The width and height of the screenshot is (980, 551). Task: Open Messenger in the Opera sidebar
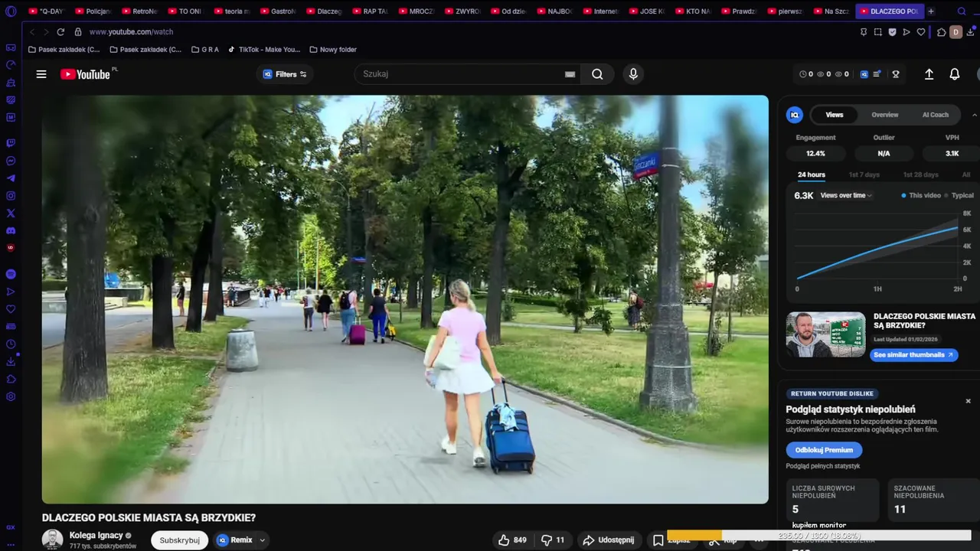pyautogui.click(x=11, y=161)
